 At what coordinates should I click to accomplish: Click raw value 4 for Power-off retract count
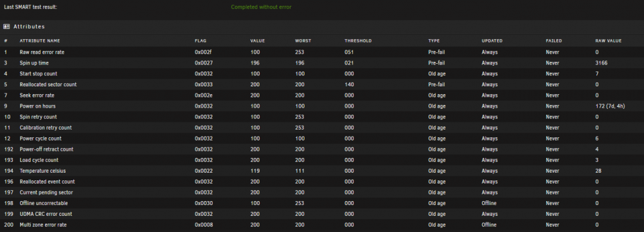[x=597, y=149]
